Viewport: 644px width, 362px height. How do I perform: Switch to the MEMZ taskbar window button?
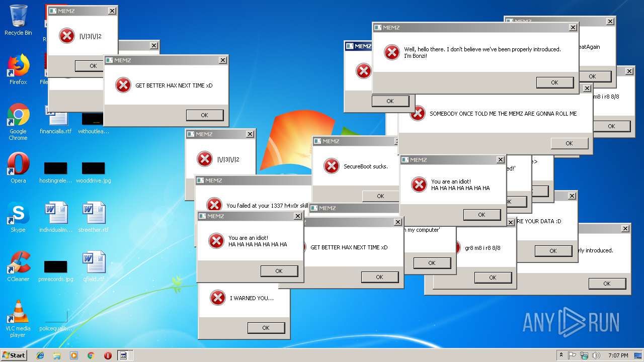point(123,355)
